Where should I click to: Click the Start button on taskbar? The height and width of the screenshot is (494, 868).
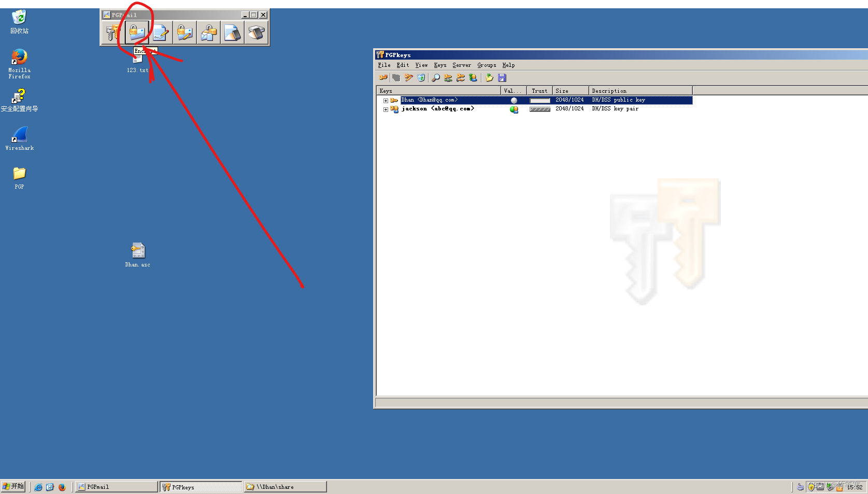[x=13, y=486]
